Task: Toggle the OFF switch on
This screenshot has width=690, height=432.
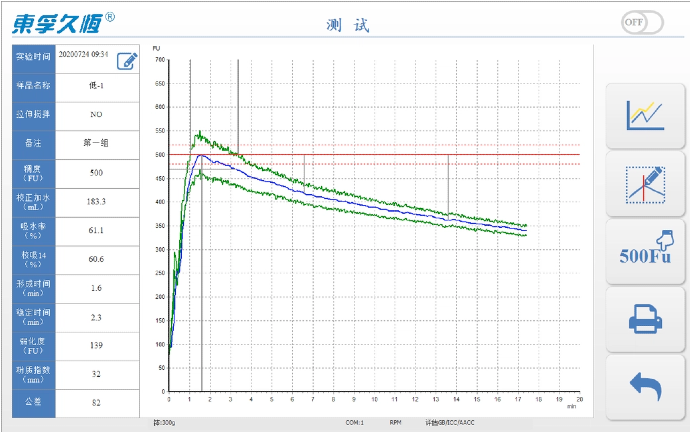Action: point(641,22)
